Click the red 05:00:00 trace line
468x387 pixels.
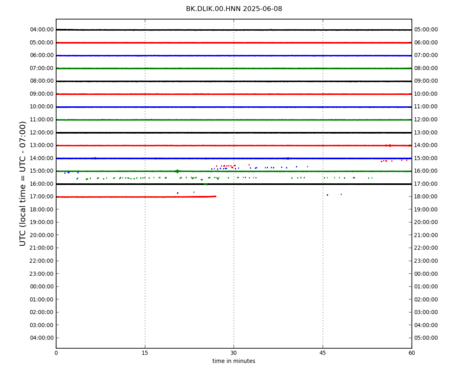[x=234, y=43]
